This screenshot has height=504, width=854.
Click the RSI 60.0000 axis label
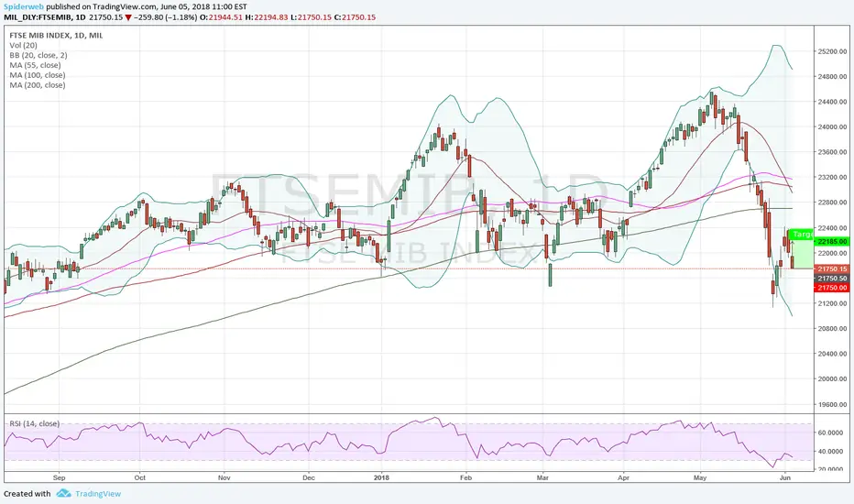pyautogui.click(x=830, y=433)
